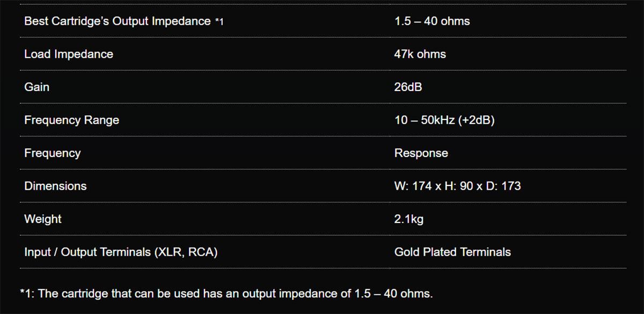The height and width of the screenshot is (314, 644).
Task: Select the "2.1kg" weight value
Action: 409,219
